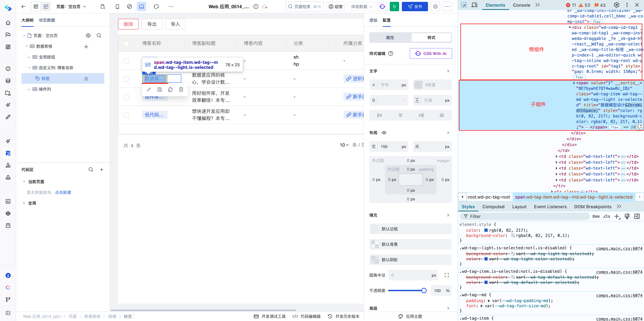Open DevTools inspect element picker
This screenshot has width=644, height=321.
coord(464,5)
